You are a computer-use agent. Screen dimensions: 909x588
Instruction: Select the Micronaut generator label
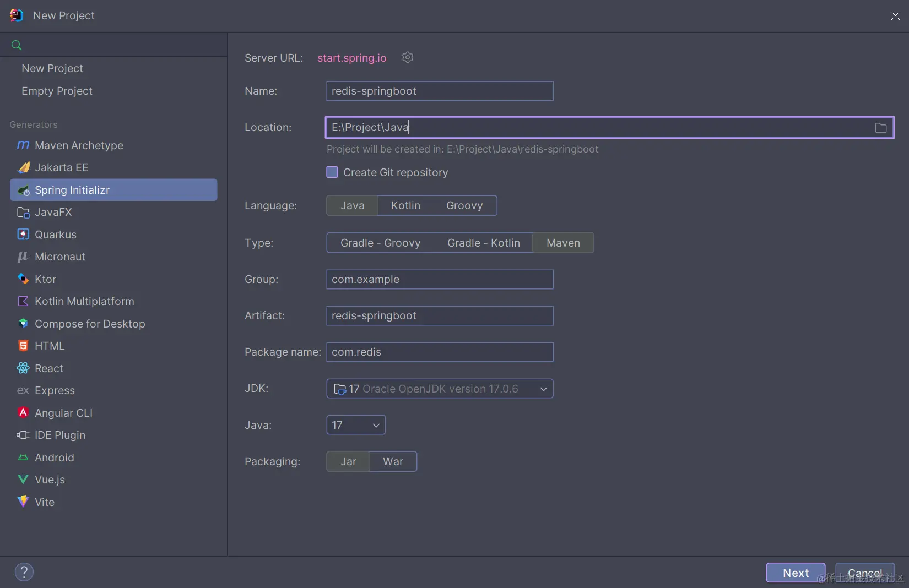coord(60,257)
